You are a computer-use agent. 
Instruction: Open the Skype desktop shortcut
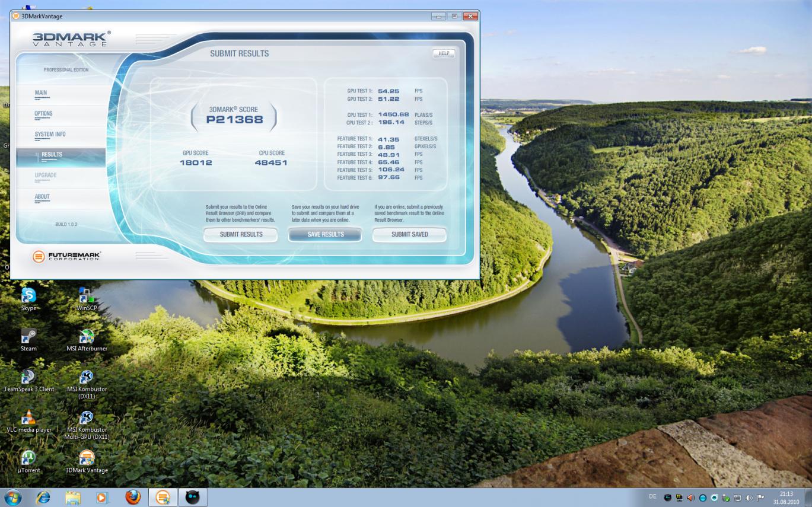[x=28, y=298]
